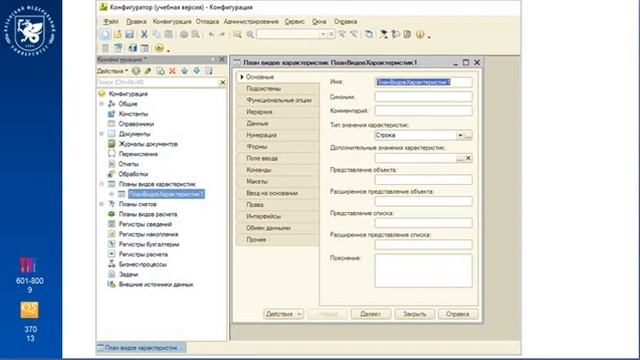Click the Имя input field

(423, 82)
